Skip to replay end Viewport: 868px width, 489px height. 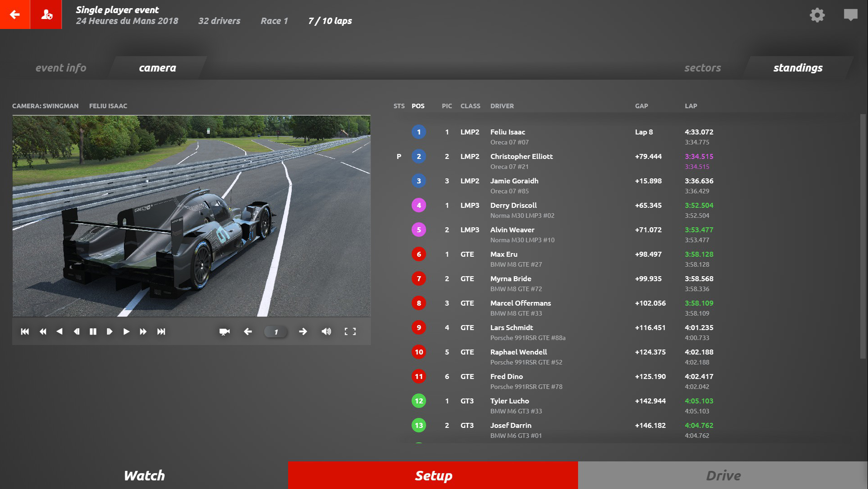[161, 331]
